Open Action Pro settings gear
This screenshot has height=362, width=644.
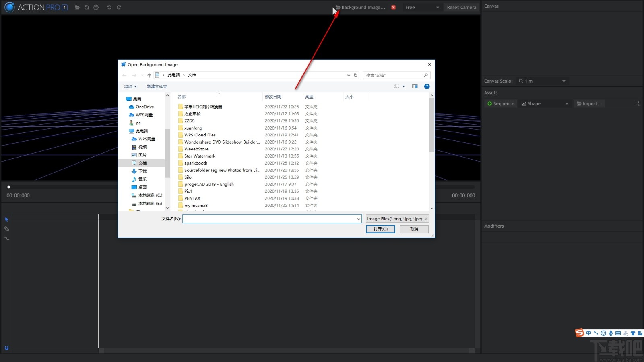tap(96, 7)
